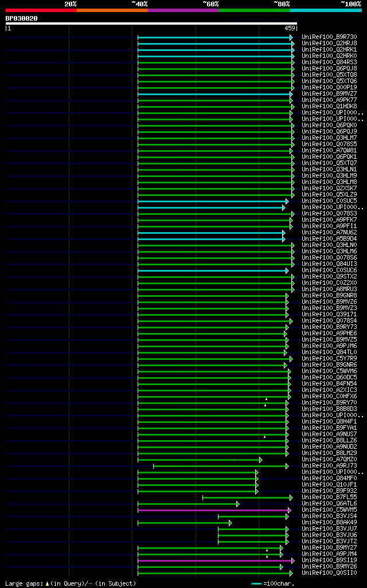Select hit label UniRef100_C0SUC6
Screen dimensions: 367x588
[330, 270]
